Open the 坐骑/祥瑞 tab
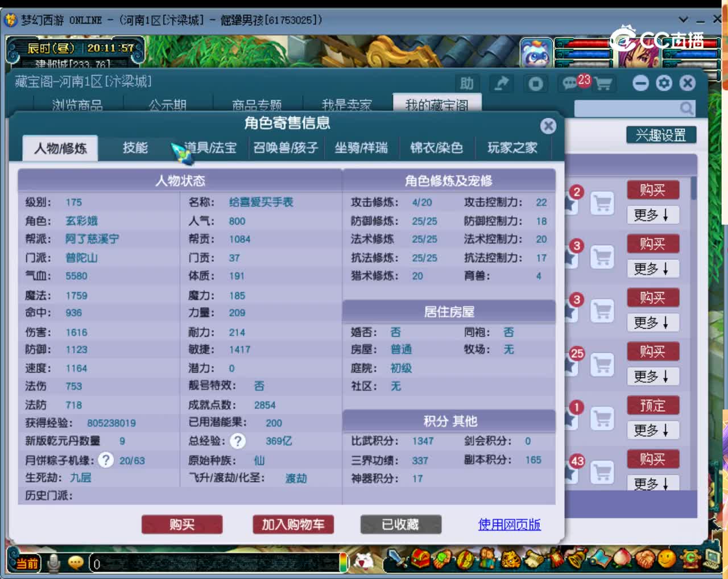Viewport: 728px width, 579px height. (x=361, y=148)
